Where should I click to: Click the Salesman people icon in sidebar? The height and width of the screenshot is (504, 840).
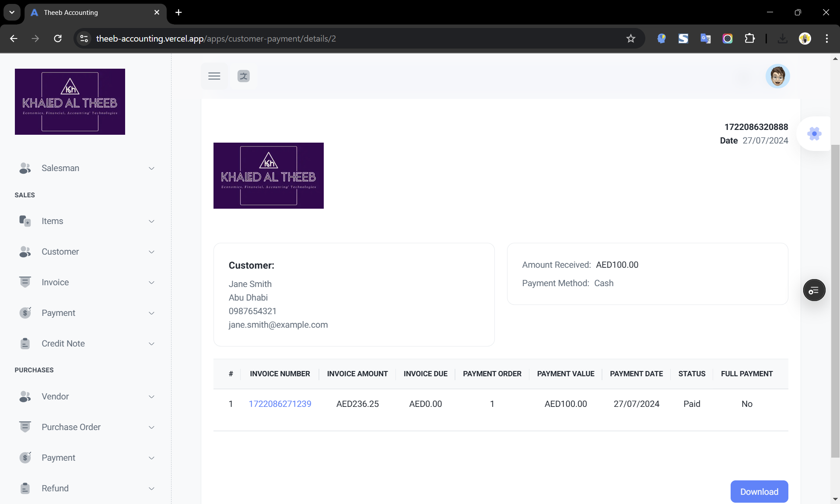click(25, 168)
